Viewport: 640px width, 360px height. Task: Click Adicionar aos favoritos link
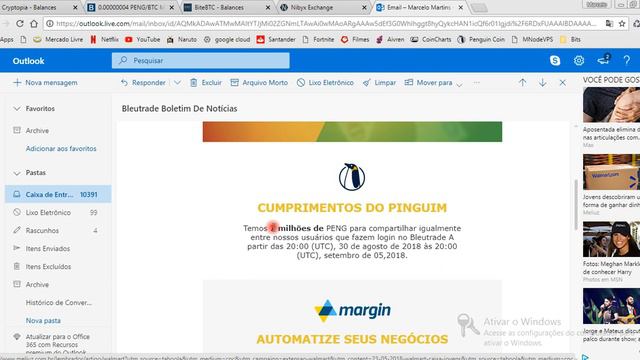(x=61, y=149)
